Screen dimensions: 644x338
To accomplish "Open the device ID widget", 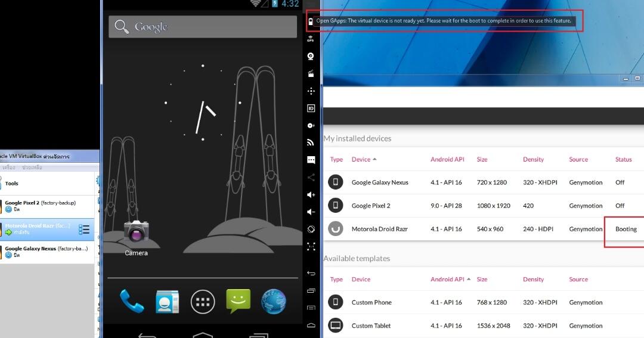I will (x=311, y=108).
